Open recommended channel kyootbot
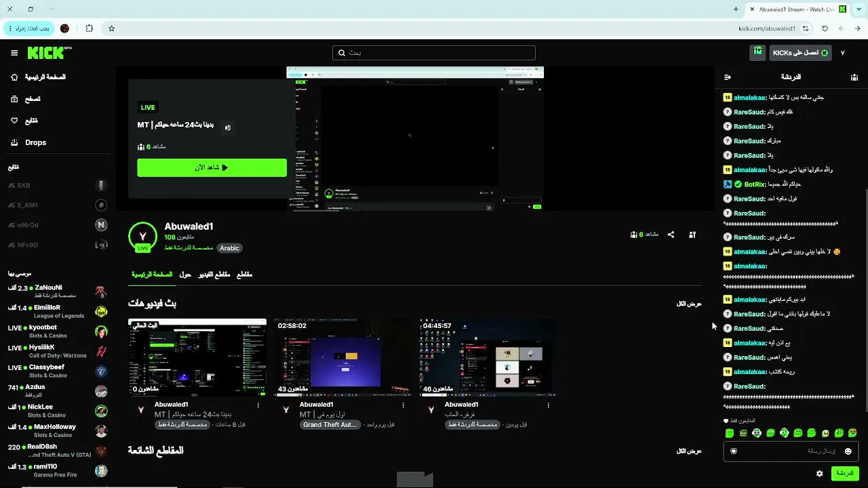 coord(58,331)
